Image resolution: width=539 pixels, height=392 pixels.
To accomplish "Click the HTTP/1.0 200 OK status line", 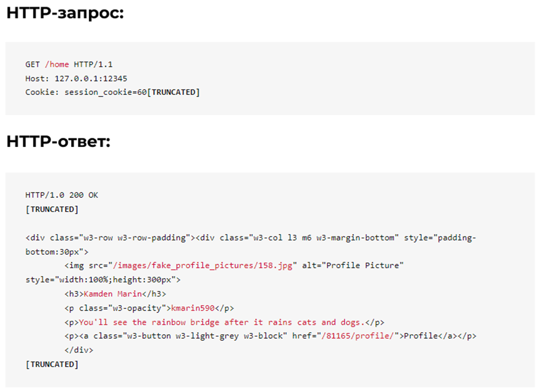I will tap(61, 195).
